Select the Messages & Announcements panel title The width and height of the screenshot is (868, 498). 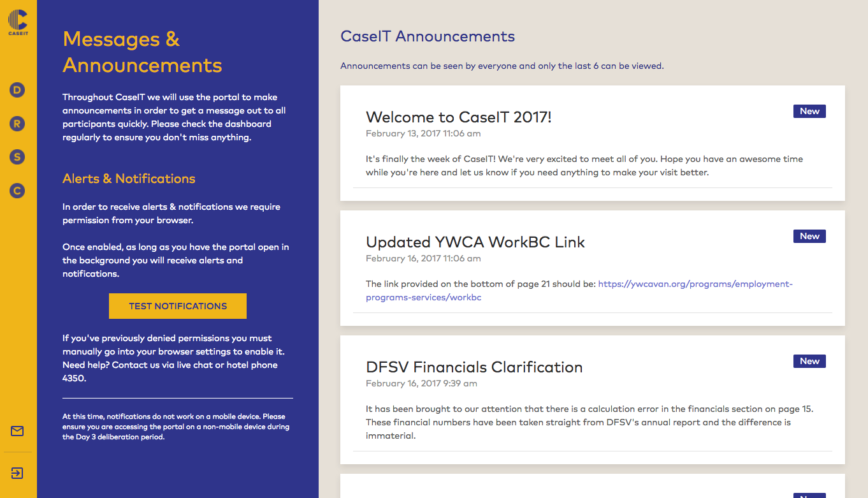coord(142,52)
